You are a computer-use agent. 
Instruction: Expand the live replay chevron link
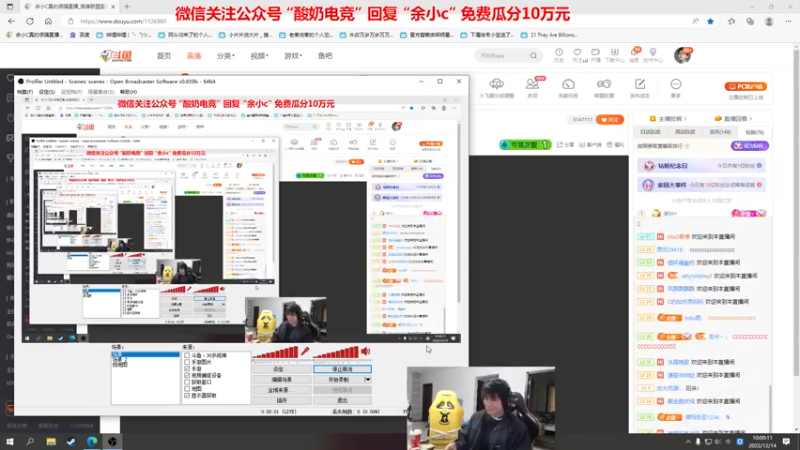[x=733, y=119]
